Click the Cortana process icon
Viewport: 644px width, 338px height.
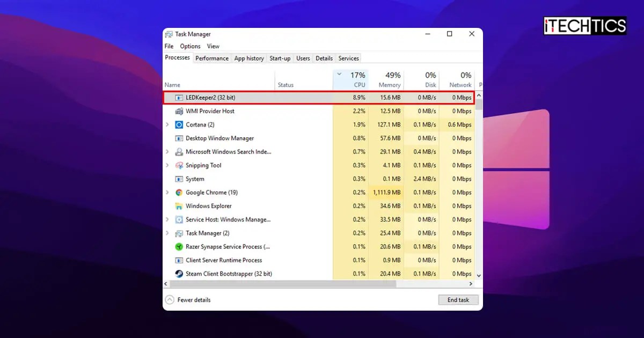point(179,124)
